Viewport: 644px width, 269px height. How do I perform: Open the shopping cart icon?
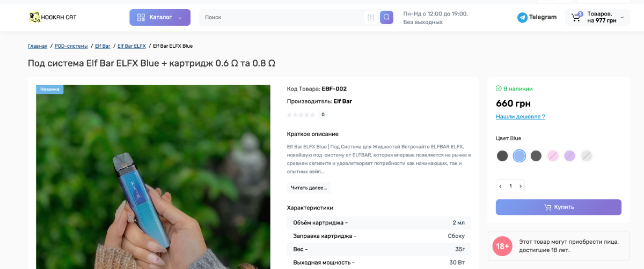click(x=576, y=18)
